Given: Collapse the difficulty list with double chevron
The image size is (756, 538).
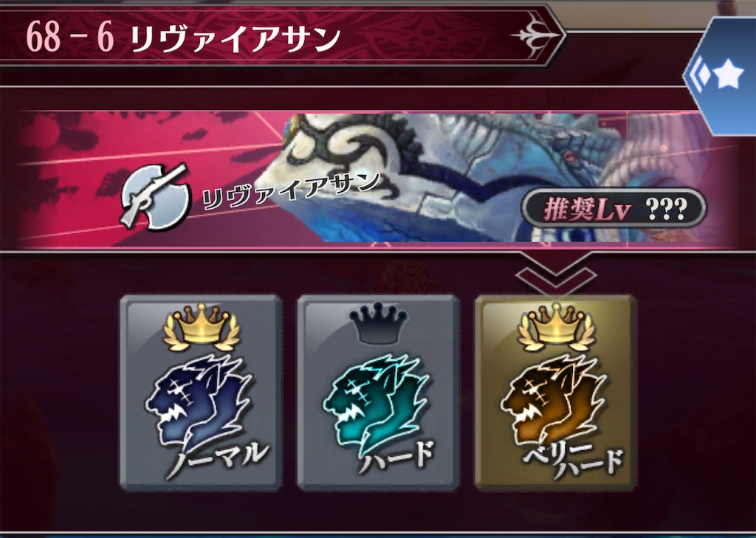Looking at the screenshot, I should (x=555, y=273).
